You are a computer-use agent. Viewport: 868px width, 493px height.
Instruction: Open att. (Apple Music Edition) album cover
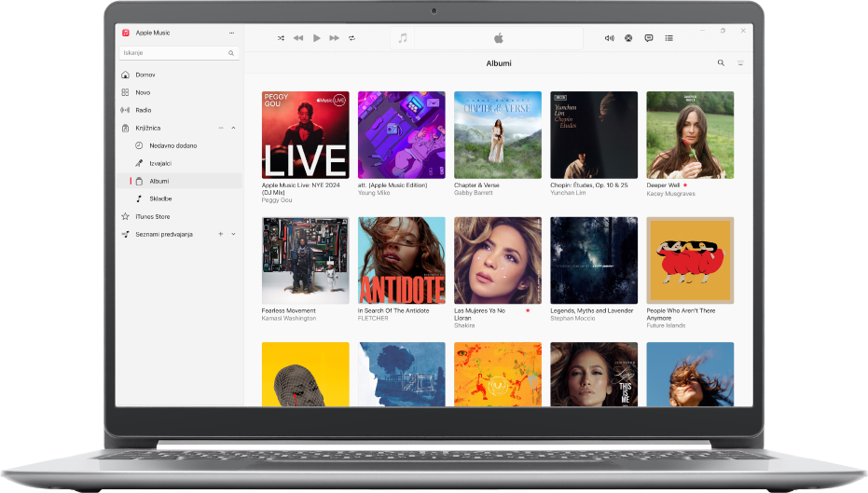pos(401,135)
